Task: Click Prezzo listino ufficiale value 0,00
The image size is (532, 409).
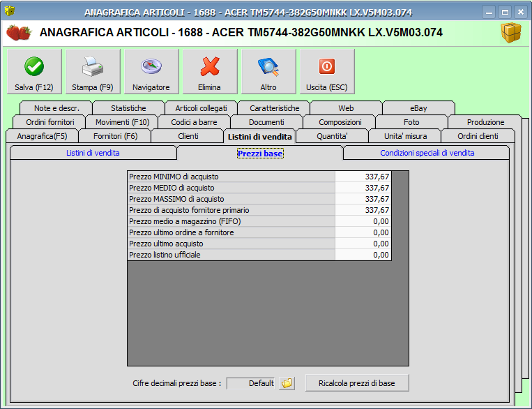Action: pos(363,255)
